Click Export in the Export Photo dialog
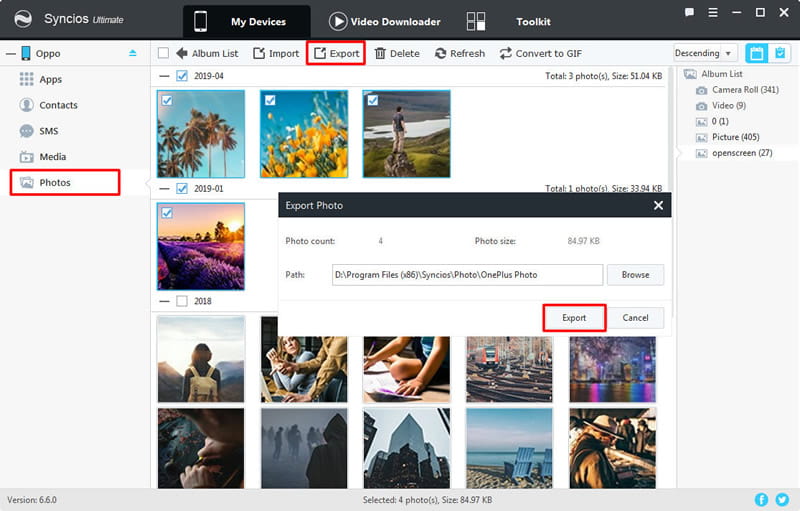Screen dimensions: 800x511 [x=574, y=318]
